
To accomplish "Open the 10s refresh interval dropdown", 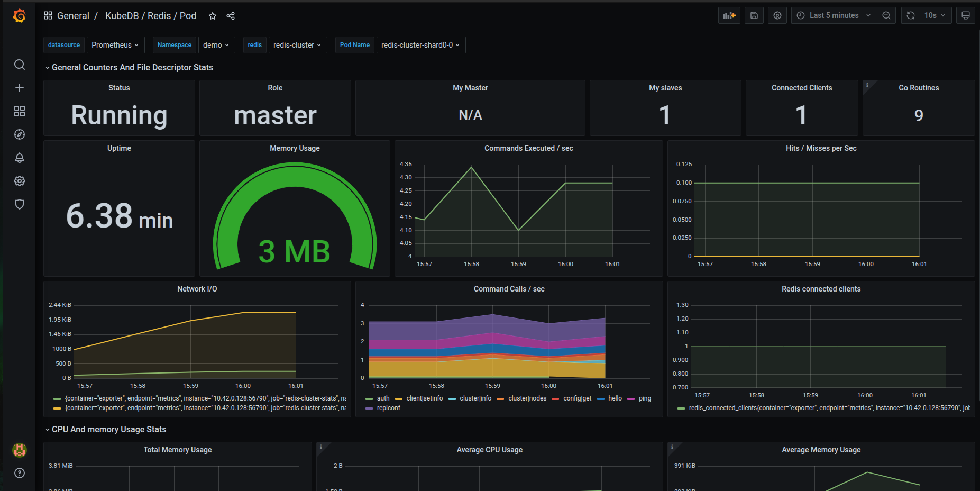I will click(936, 15).
